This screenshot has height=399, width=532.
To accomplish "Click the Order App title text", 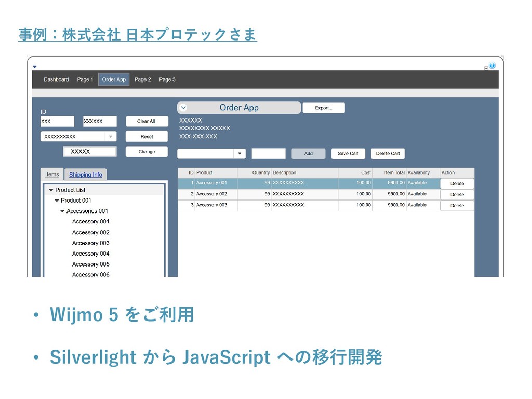I will [239, 108].
